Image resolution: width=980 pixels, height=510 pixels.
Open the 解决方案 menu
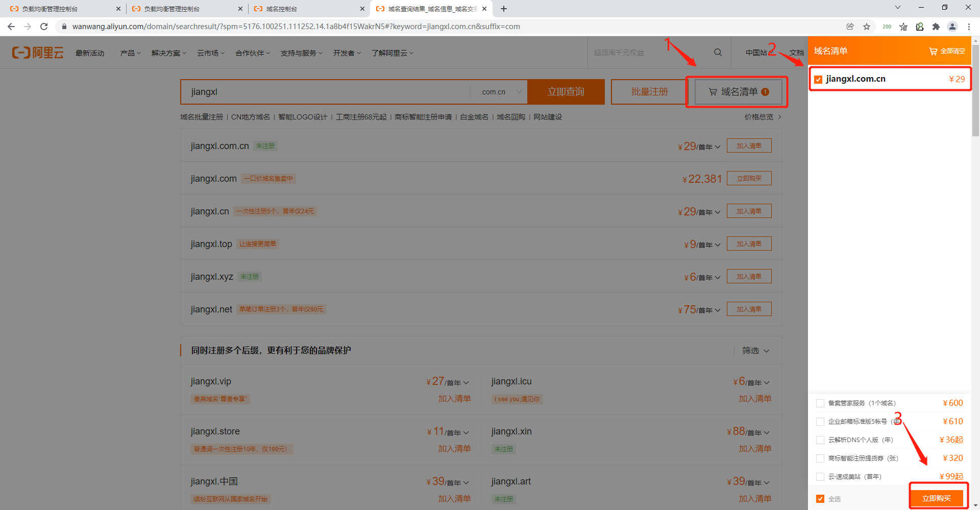pos(169,53)
